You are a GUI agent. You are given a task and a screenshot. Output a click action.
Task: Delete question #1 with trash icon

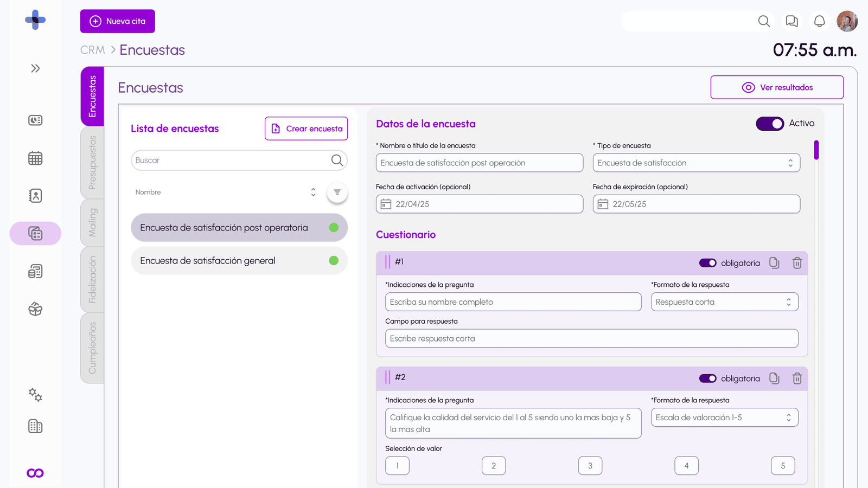click(797, 263)
